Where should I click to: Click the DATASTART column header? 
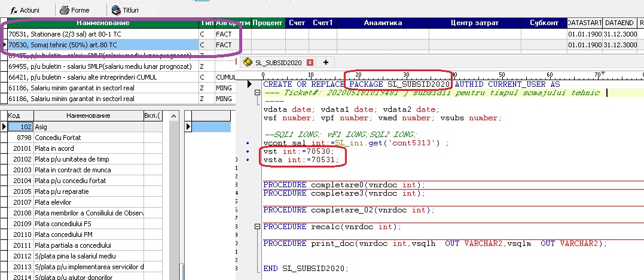(x=585, y=23)
